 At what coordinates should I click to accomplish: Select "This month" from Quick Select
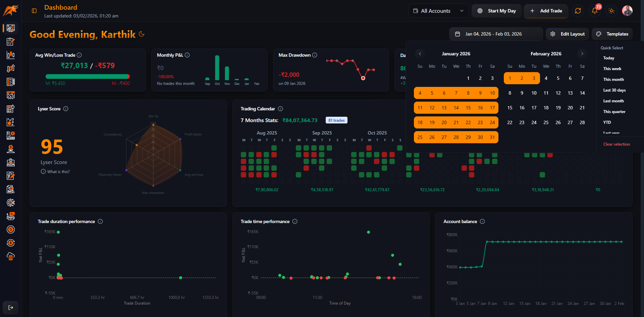(x=613, y=80)
